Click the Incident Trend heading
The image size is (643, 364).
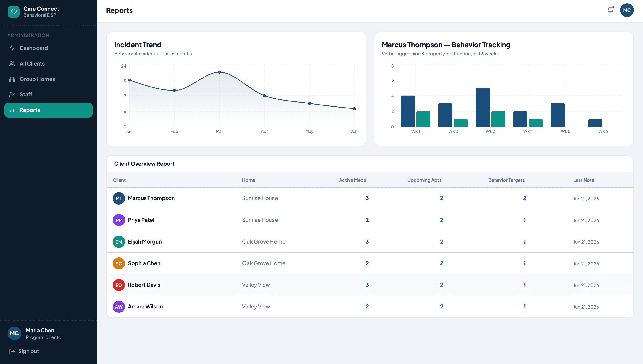[138, 45]
